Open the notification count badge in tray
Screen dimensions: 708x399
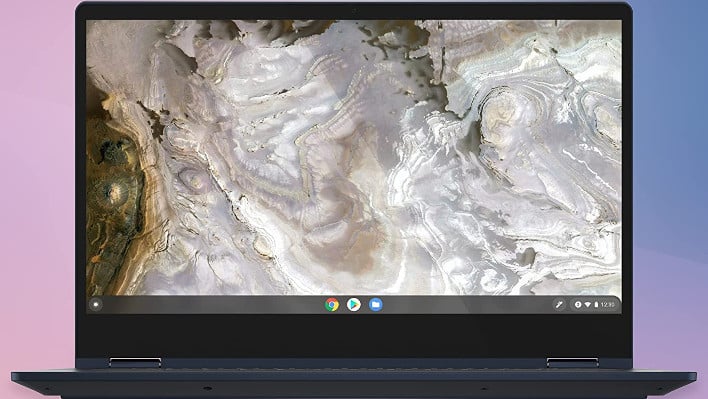tap(578, 305)
